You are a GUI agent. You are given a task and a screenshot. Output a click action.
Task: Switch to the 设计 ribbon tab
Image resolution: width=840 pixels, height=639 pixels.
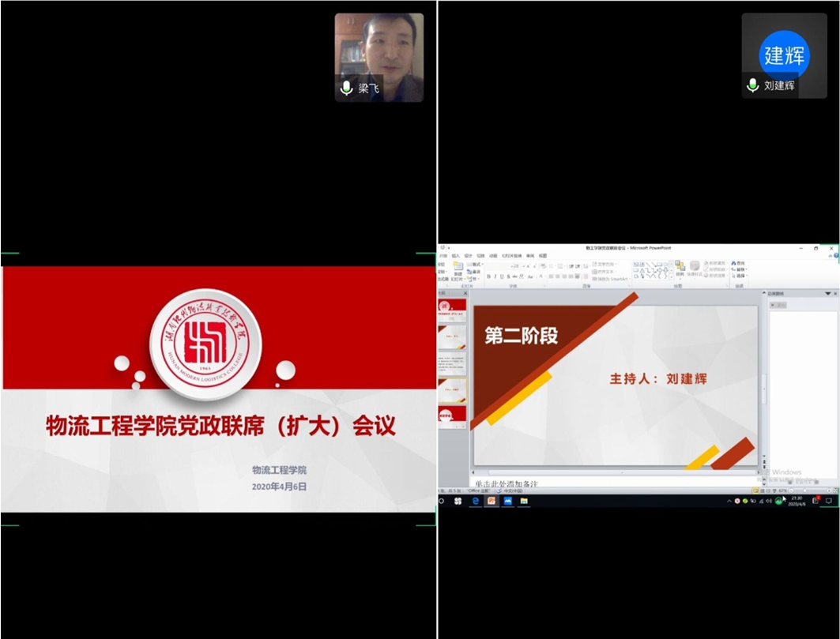468,256
